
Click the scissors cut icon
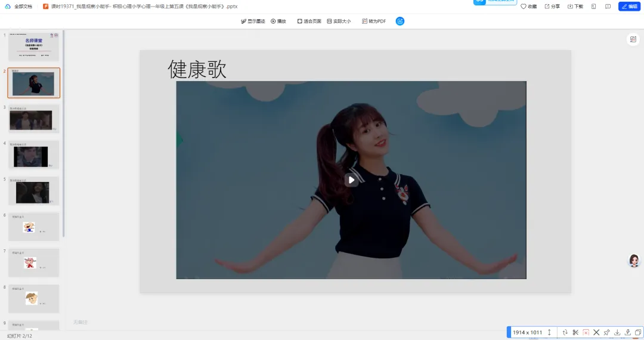click(x=575, y=333)
